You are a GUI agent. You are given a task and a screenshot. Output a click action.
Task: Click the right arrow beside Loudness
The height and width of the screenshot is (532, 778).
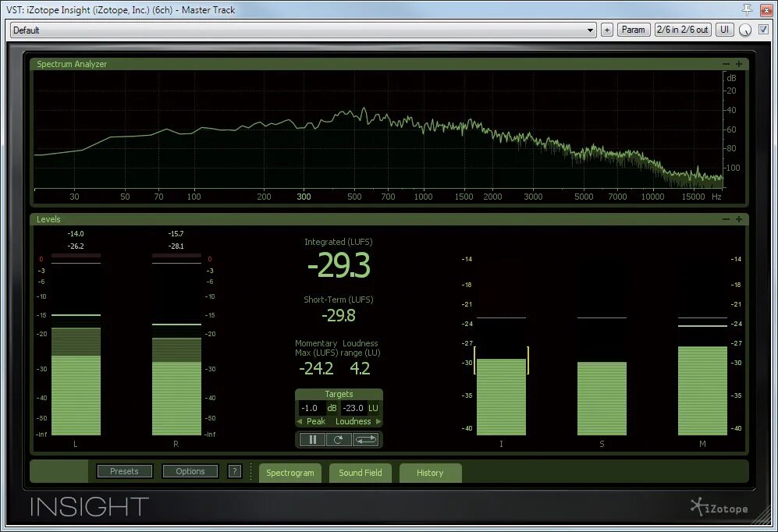[378, 421]
